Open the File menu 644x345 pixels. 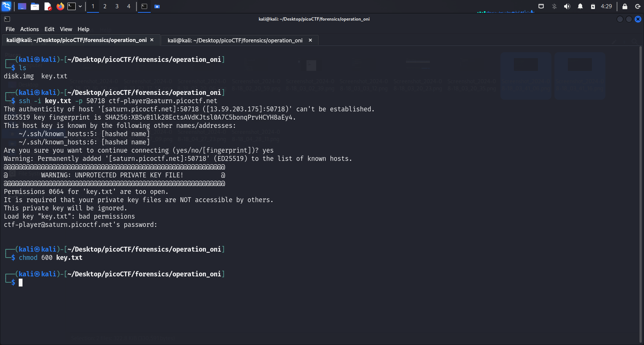point(10,29)
